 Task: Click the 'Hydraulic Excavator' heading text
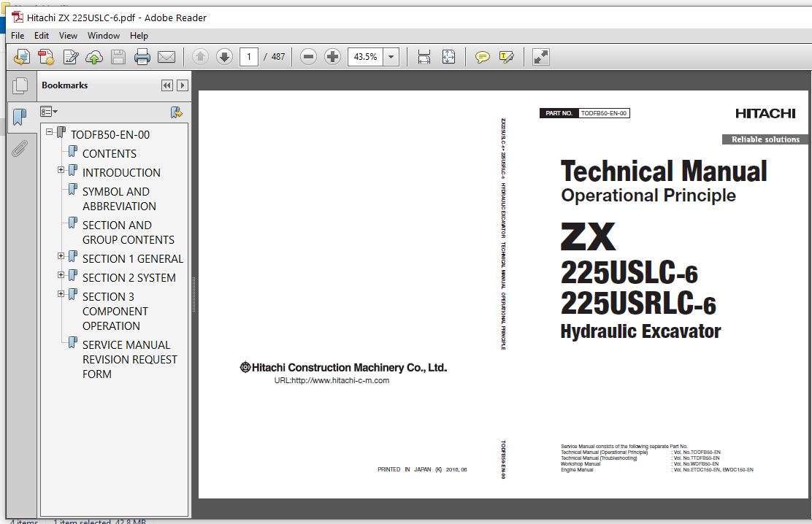click(640, 331)
